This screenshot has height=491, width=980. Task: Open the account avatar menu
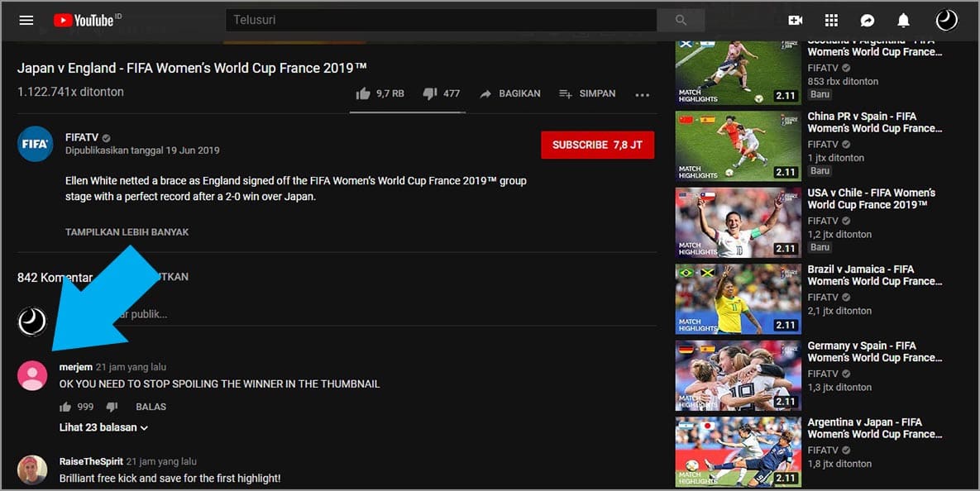click(x=946, y=20)
